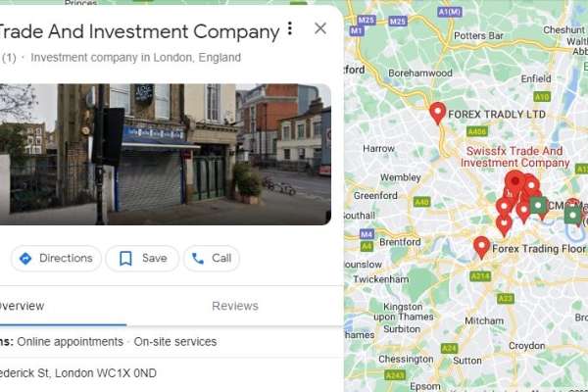Click the address line ending WC1X 0ND
This screenshot has height=392, width=588.
78,373
